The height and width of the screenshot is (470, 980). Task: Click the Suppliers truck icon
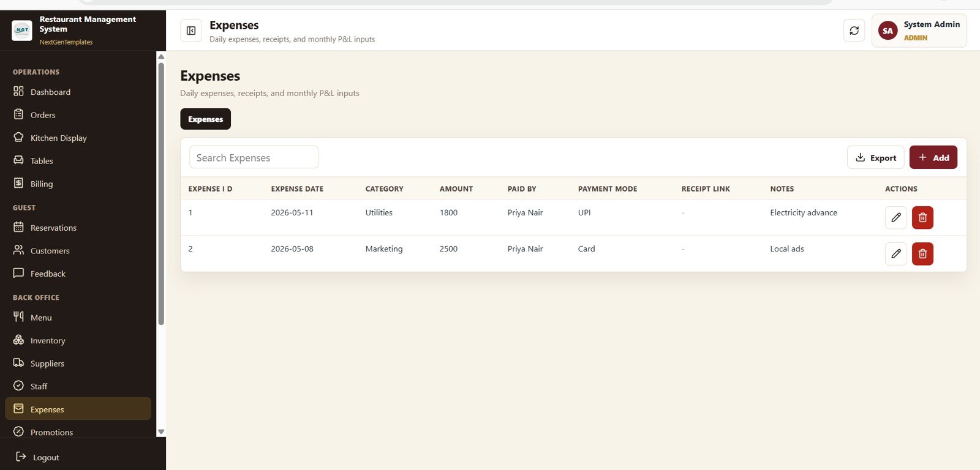coord(18,363)
